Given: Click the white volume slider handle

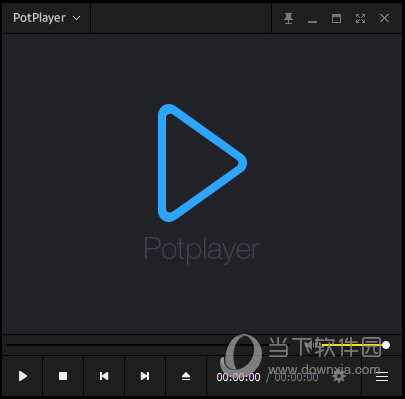Looking at the screenshot, I should tap(386, 345).
